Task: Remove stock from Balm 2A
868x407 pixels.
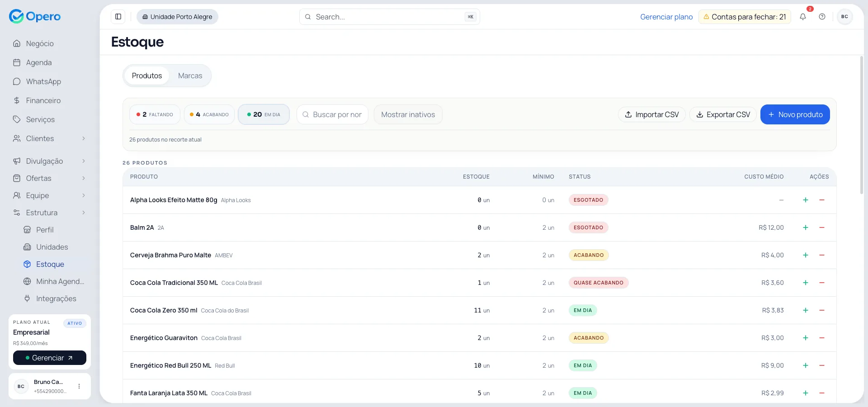Action: (x=822, y=227)
